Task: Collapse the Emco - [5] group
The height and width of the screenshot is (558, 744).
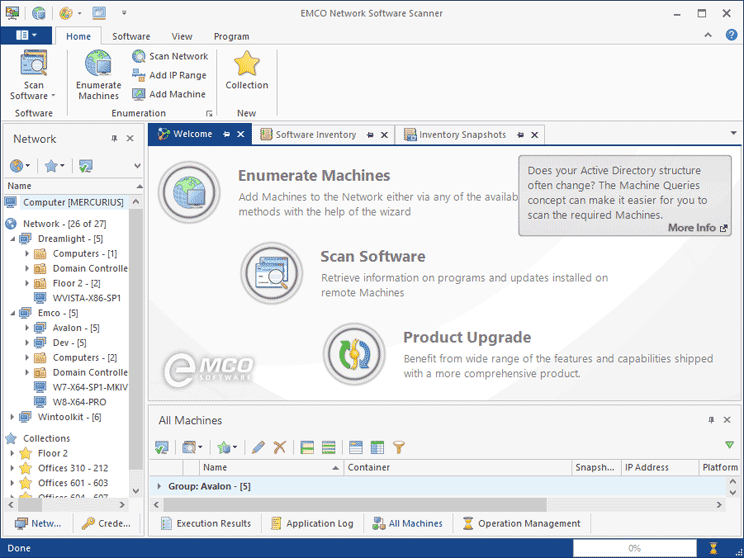Action: tap(13, 313)
